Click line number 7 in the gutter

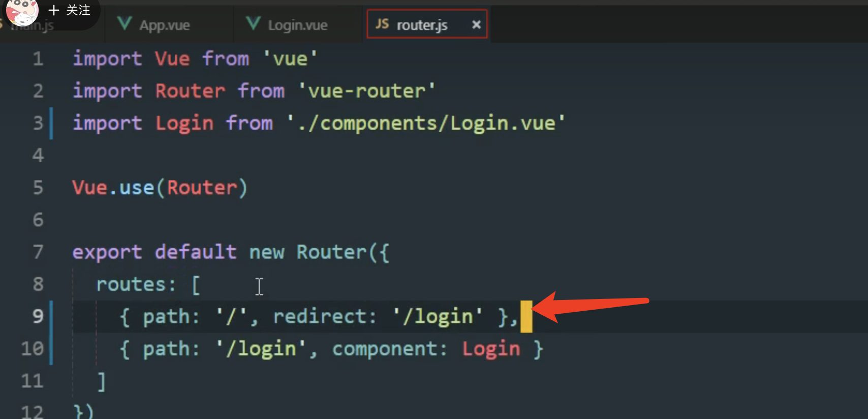38,252
